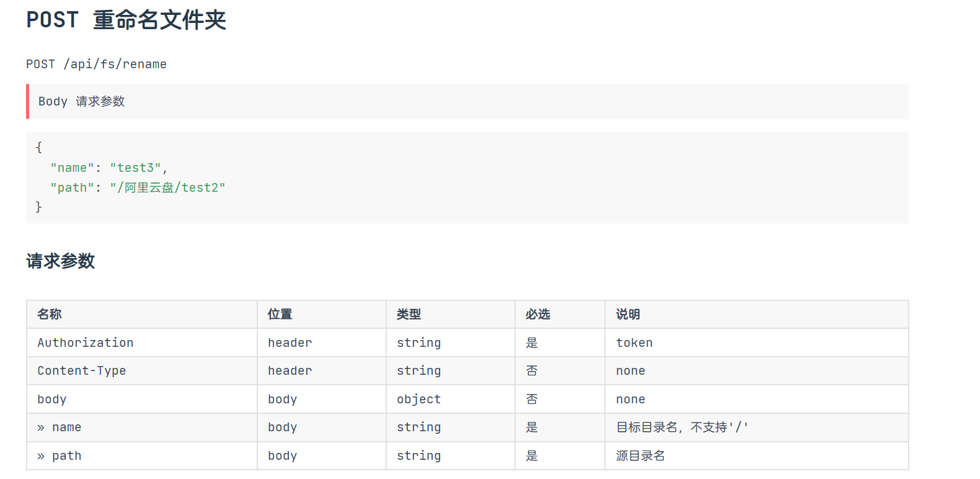The width and height of the screenshot is (980, 479).
Task: Click the "path" key in JSON code
Action: pyautogui.click(x=72, y=187)
